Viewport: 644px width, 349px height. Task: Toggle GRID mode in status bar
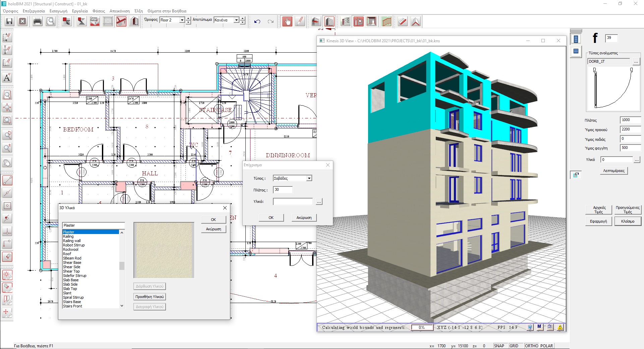click(x=514, y=346)
